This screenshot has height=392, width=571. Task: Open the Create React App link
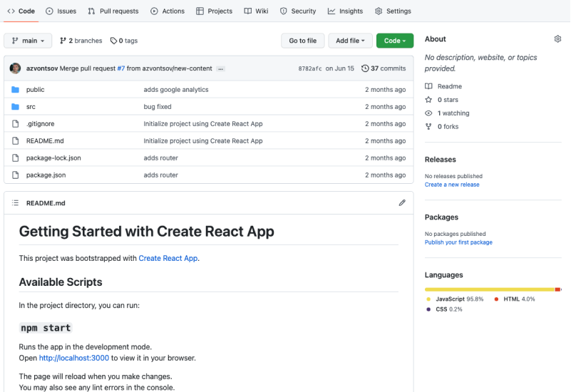[168, 258]
